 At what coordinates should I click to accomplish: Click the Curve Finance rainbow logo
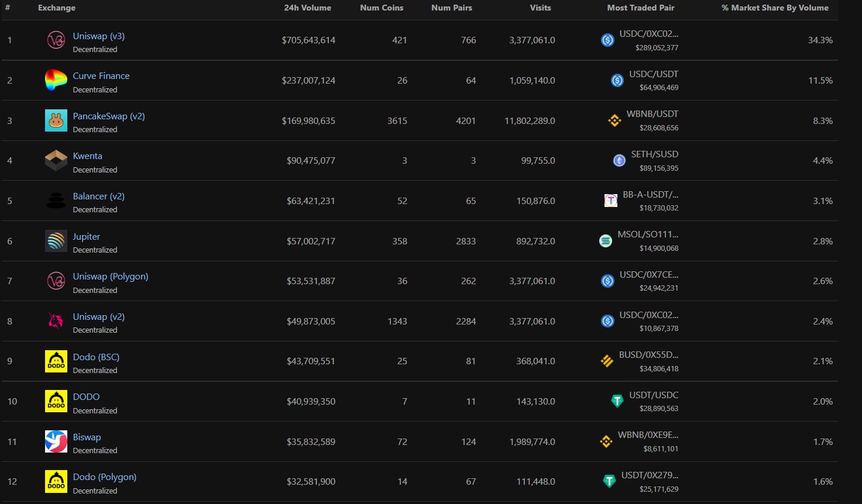coord(56,81)
